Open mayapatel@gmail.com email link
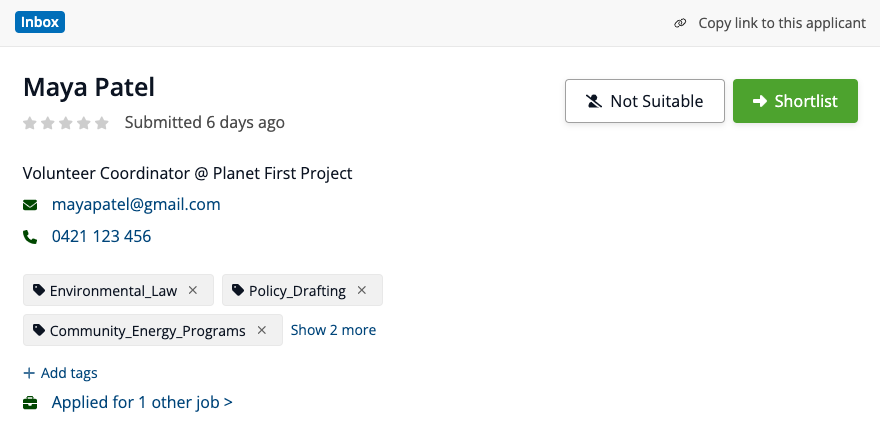The height and width of the screenshot is (447, 880). pyautogui.click(x=136, y=205)
